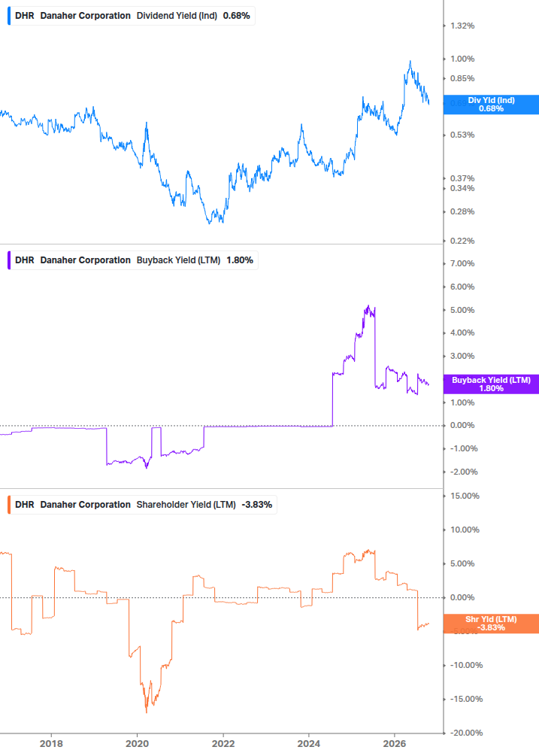Click the 6.00% buyback yield axis label
539x756 pixels.
click(462, 287)
